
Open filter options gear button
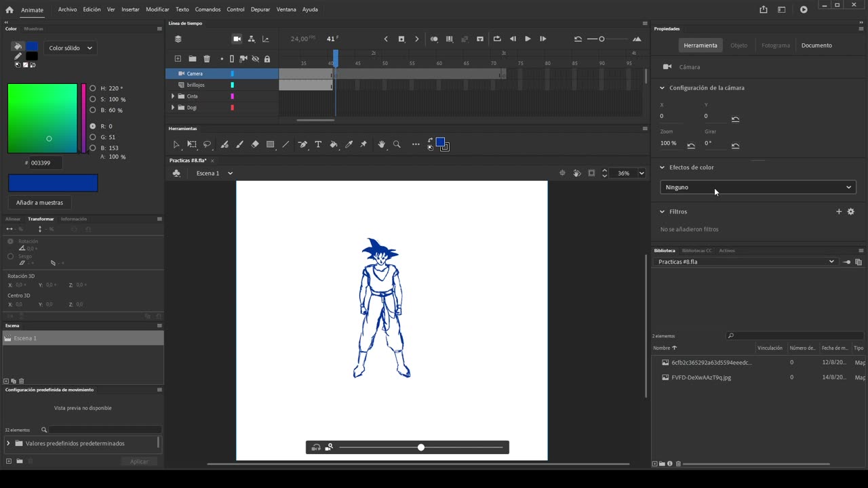851,211
